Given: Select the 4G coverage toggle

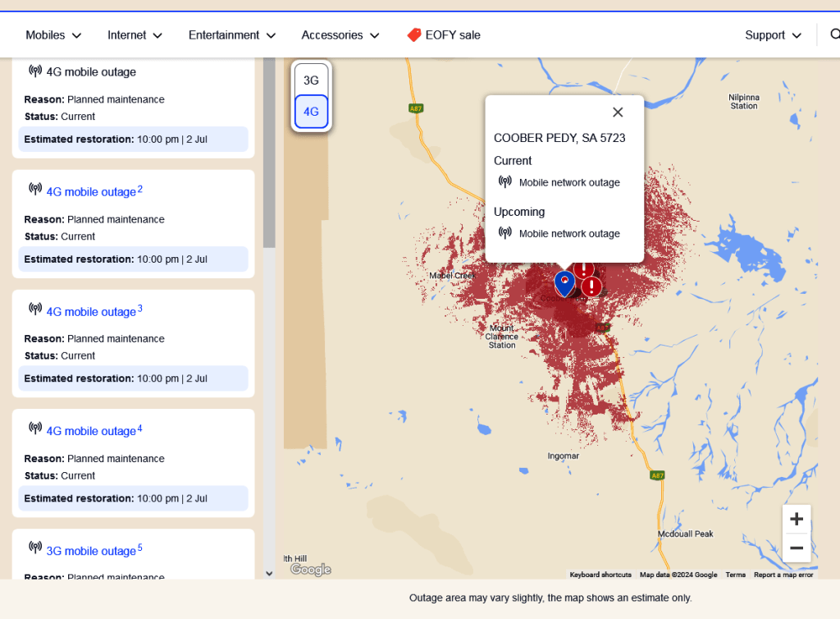Looking at the screenshot, I should point(311,112).
